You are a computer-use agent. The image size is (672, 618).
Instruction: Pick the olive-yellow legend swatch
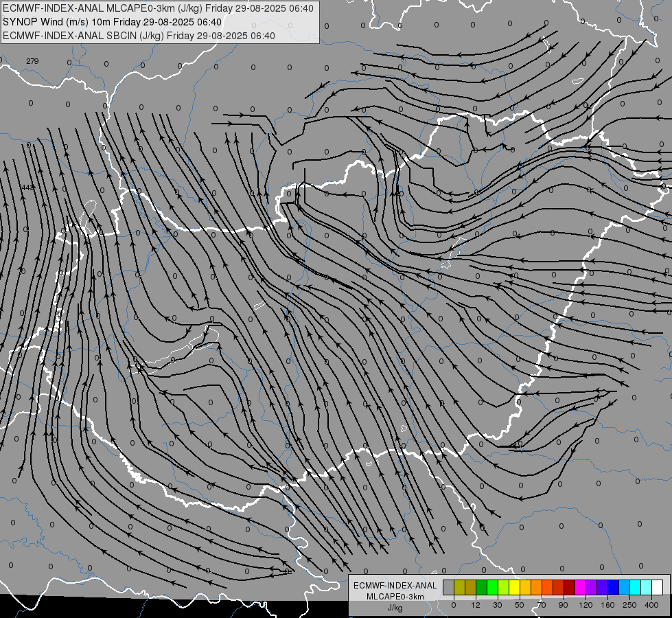point(459,587)
